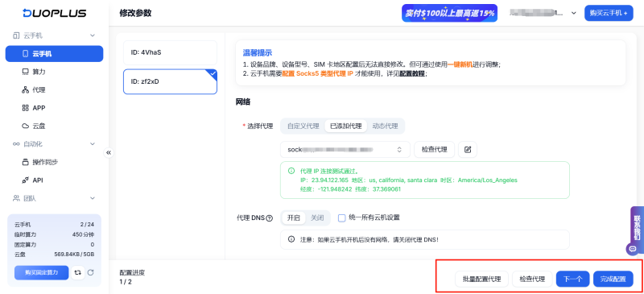Expand the account dropdown at top right

tap(574, 13)
